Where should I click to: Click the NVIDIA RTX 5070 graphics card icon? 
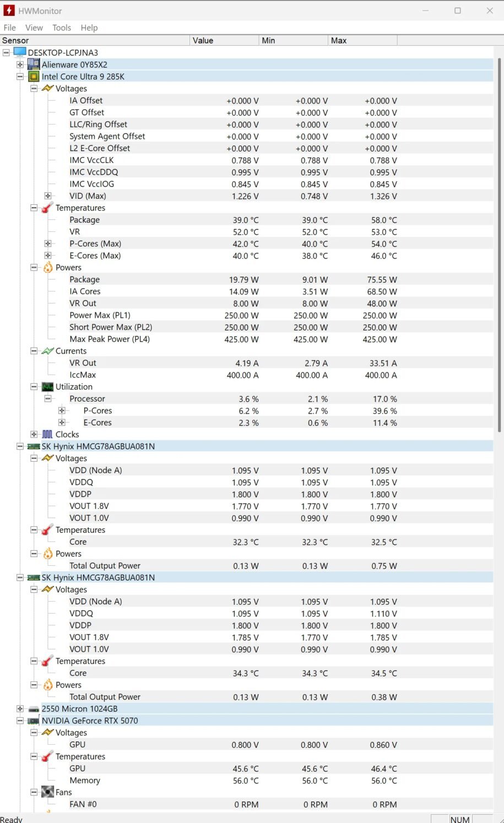pyautogui.click(x=34, y=721)
